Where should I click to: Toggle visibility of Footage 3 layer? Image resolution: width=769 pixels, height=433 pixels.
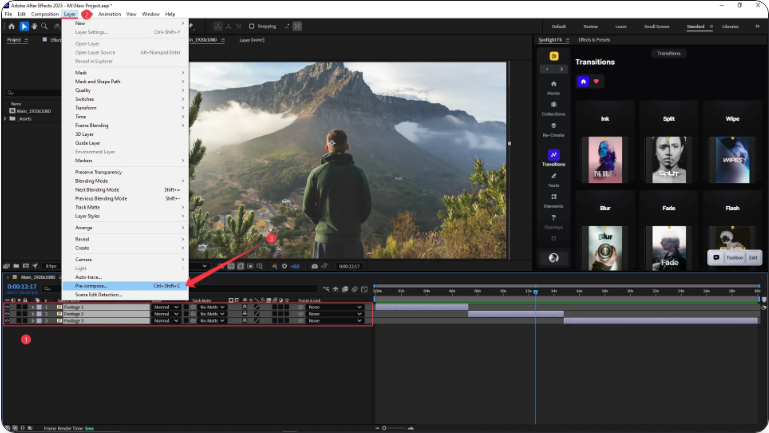(x=7, y=320)
